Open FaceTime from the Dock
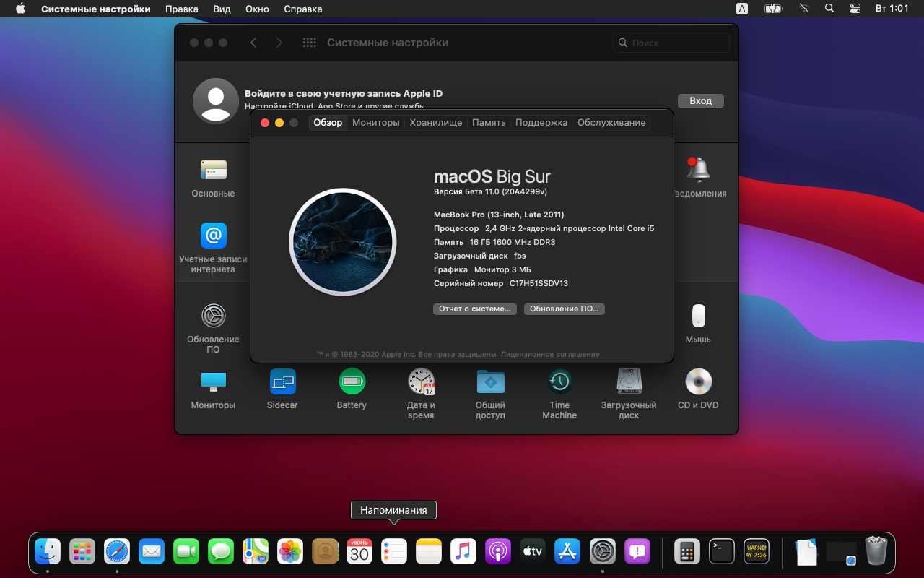924x578 pixels. [x=186, y=552]
